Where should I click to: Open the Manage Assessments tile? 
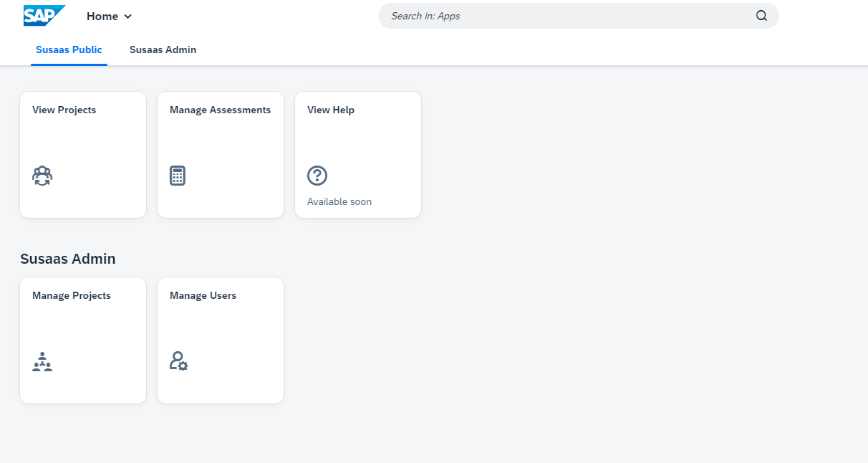[x=221, y=155]
